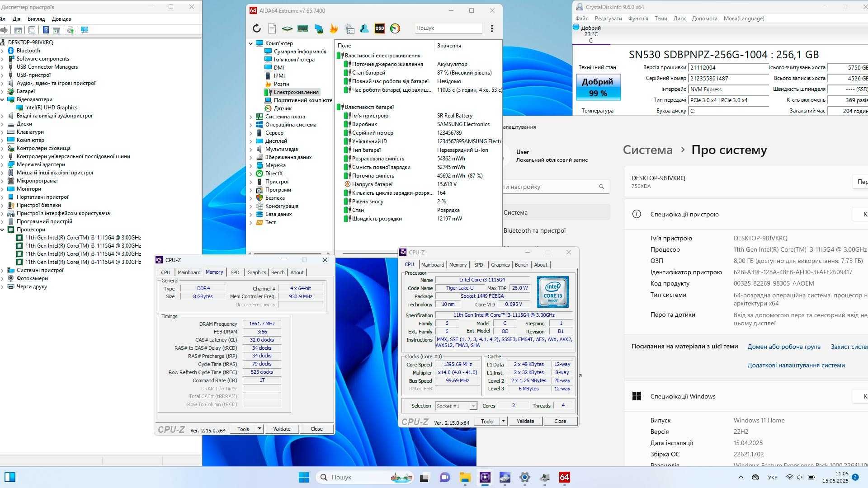Open Диск menu in CrystalDiskInfo

click(x=679, y=19)
